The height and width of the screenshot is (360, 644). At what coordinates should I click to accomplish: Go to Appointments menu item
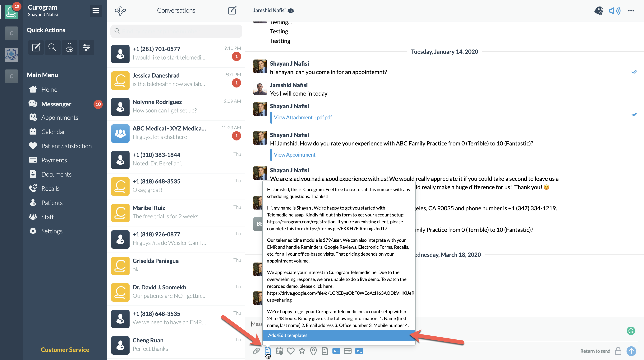click(x=59, y=118)
